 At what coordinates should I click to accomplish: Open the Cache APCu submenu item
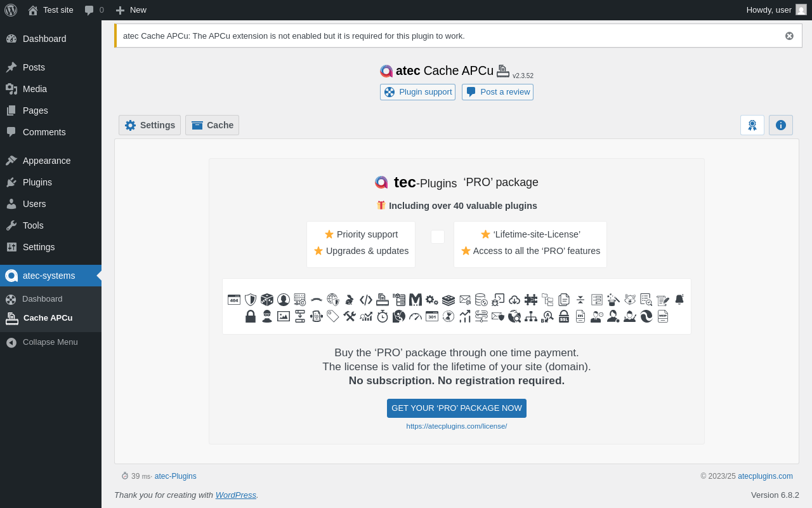(x=51, y=318)
